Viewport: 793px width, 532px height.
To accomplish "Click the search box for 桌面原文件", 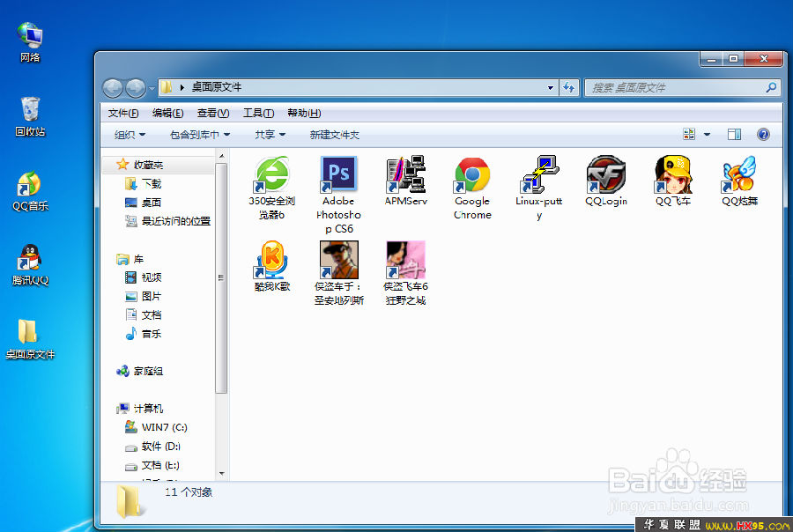I will [674, 87].
